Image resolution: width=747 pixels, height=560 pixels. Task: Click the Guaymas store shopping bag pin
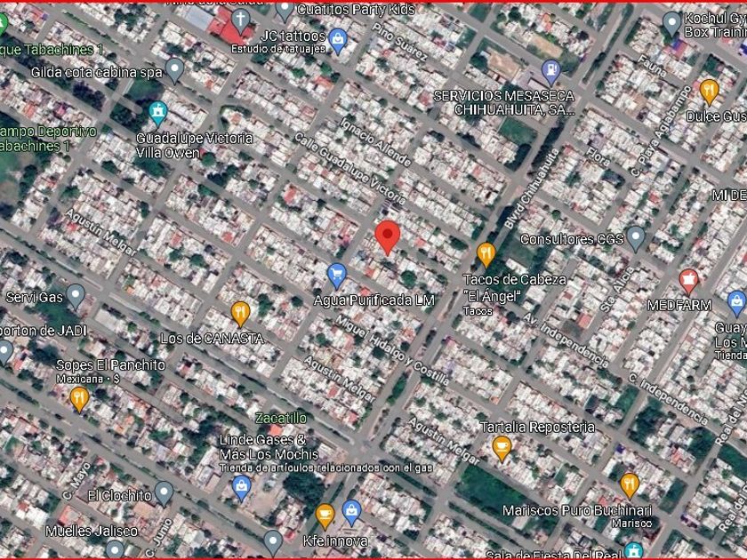(737, 304)
